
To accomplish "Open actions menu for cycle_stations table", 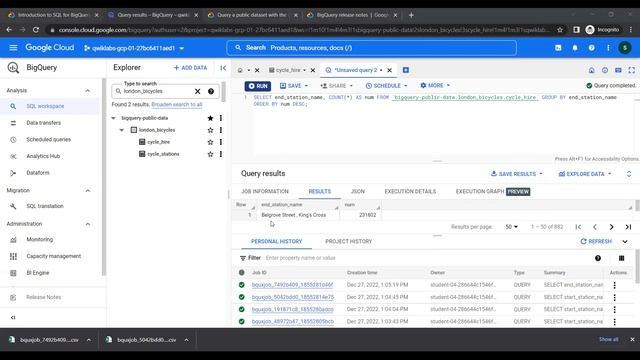I will pos(221,154).
